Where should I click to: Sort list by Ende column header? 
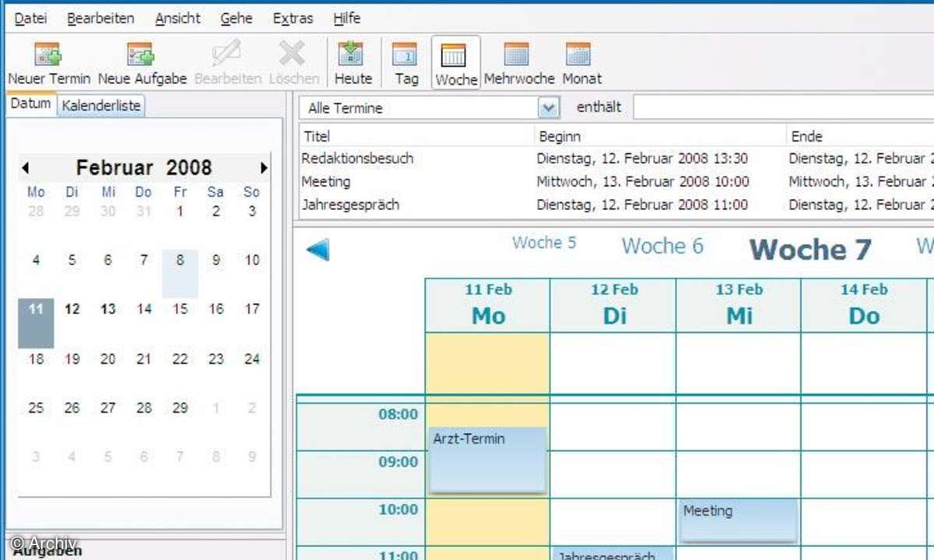[860, 136]
